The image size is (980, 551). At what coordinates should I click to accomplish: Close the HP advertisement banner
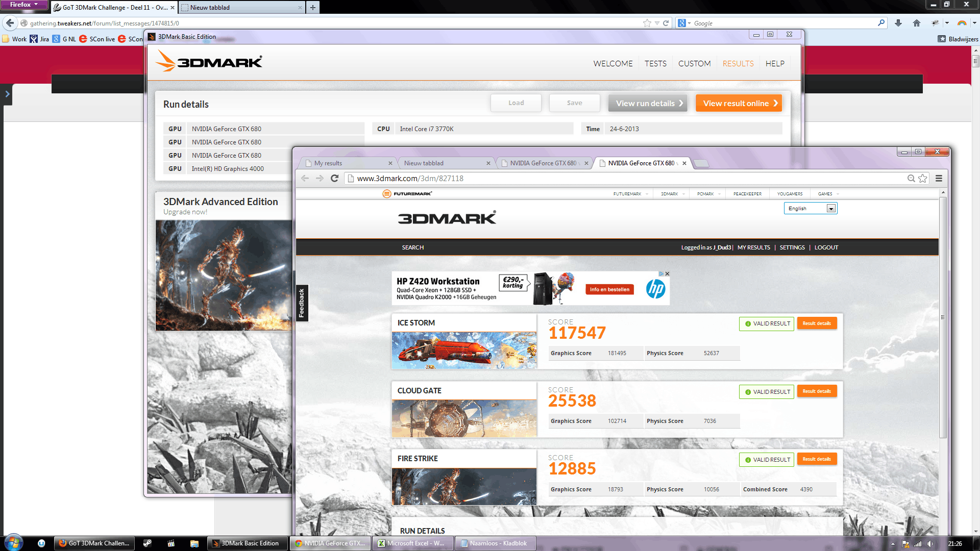click(x=667, y=274)
